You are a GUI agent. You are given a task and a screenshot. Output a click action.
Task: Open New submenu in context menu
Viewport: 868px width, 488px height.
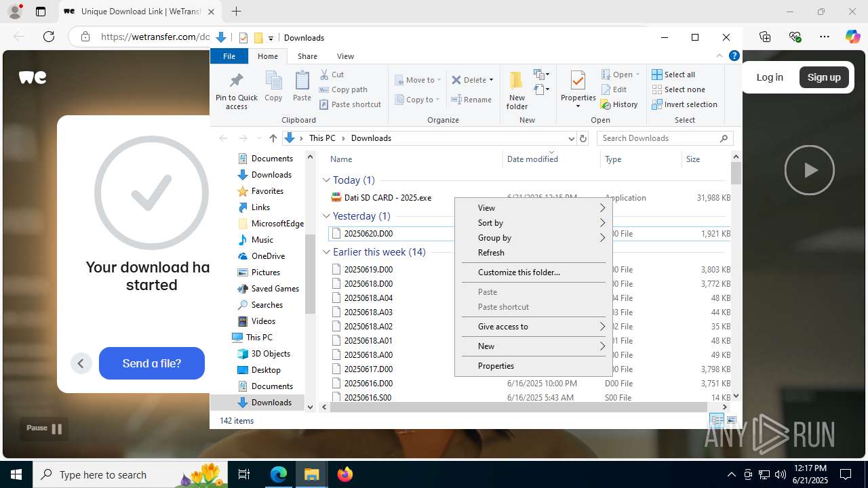(534, 346)
